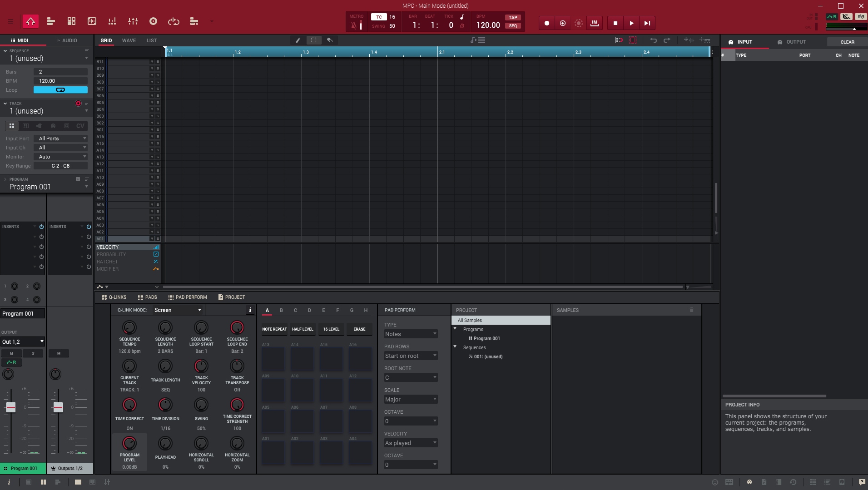
Task: Open the Scale dropdown showing Major
Action: tap(411, 400)
